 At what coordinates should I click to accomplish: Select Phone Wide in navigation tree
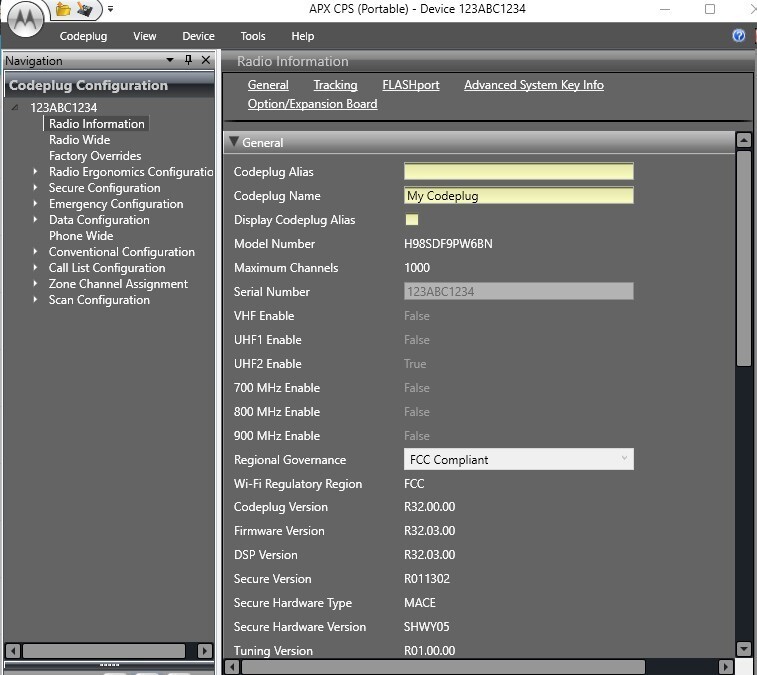(x=81, y=236)
